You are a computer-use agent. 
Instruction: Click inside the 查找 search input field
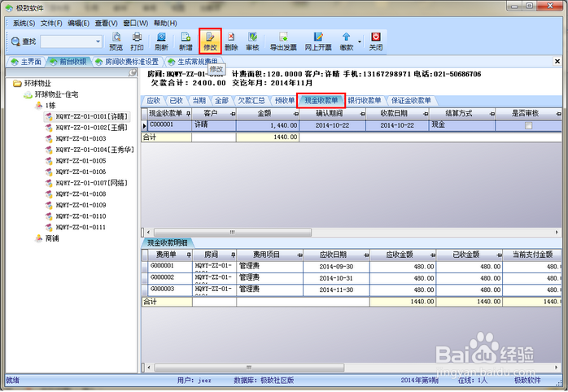pos(68,41)
